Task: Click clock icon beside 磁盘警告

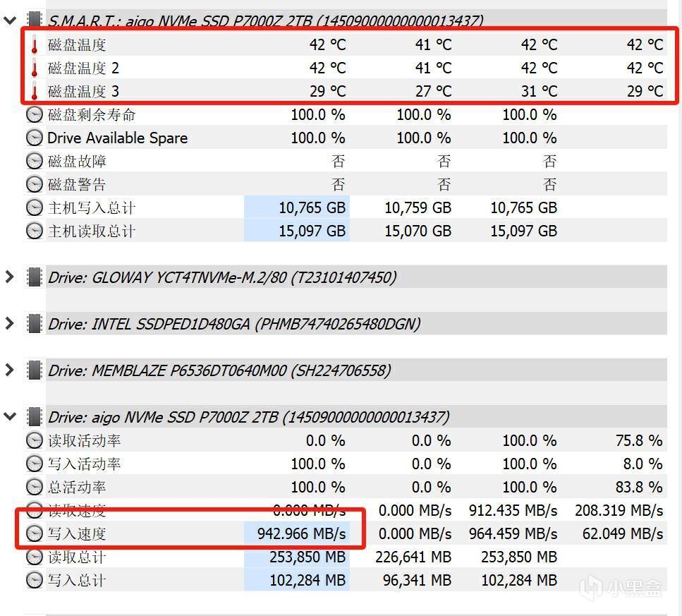Action: point(35,184)
